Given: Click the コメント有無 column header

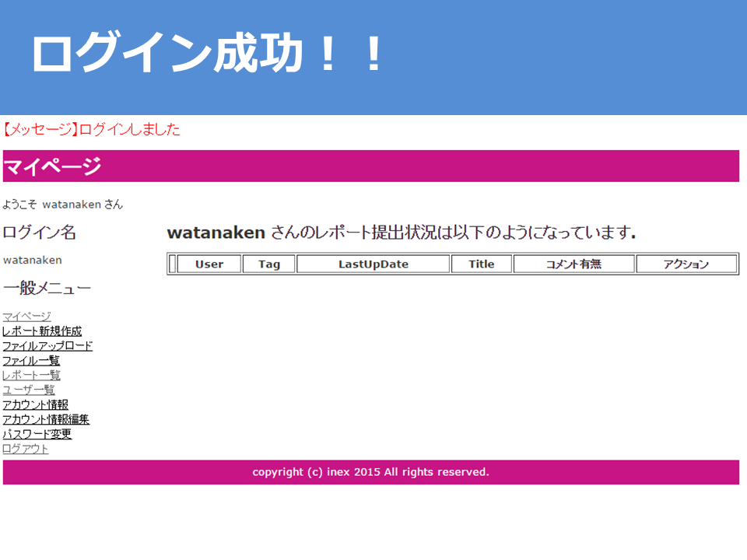Looking at the screenshot, I should 573,264.
